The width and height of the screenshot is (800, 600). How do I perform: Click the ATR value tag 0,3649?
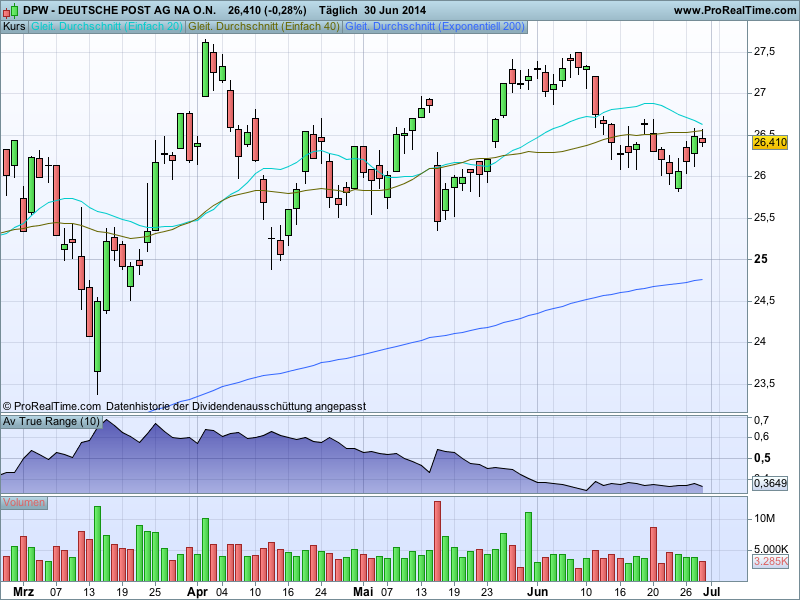pyautogui.click(x=770, y=483)
